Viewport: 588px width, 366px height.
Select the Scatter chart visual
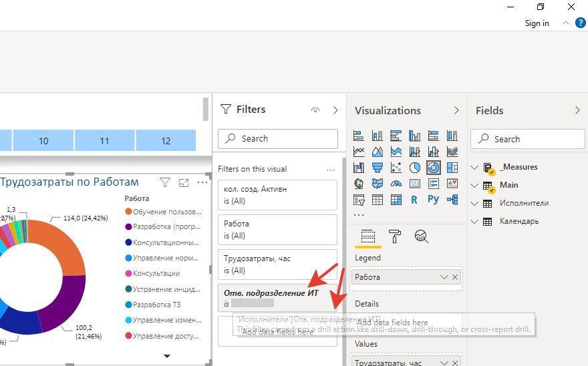[396, 168]
